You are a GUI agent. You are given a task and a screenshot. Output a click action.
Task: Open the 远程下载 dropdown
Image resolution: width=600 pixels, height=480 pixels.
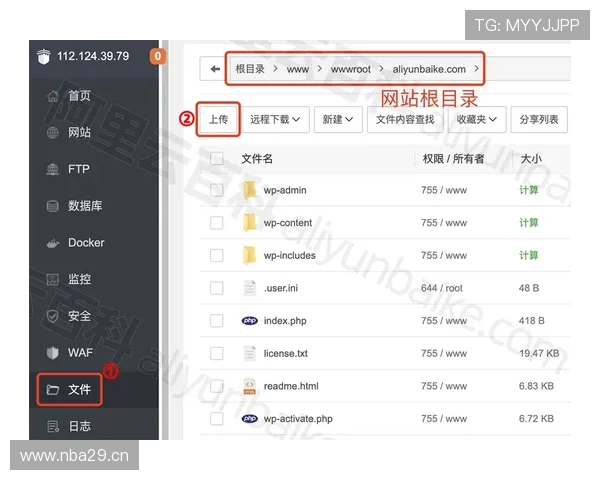point(275,119)
